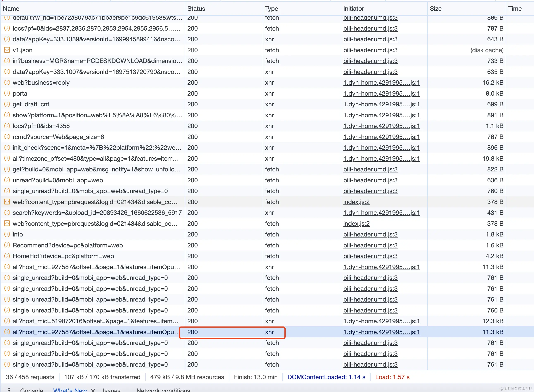Open the Network conditions tab
The height and width of the screenshot is (392, 534).
(x=163, y=390)
